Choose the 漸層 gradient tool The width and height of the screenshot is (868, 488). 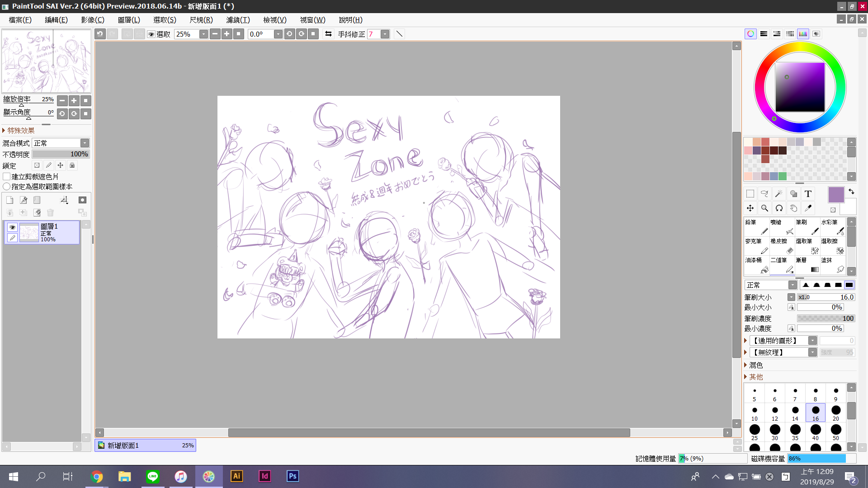pos(807,265)
